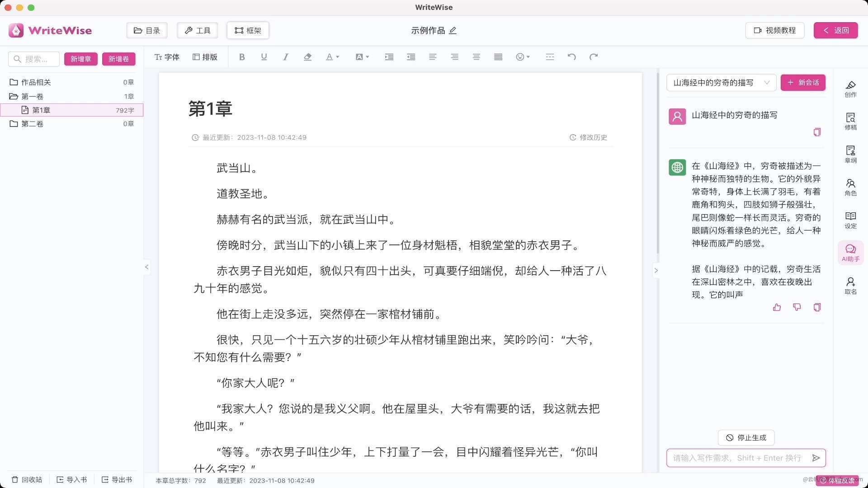Open the 创作 creation panel
Image resolution: width=868 pixels, height=488 pixels.
click(850, 89)
